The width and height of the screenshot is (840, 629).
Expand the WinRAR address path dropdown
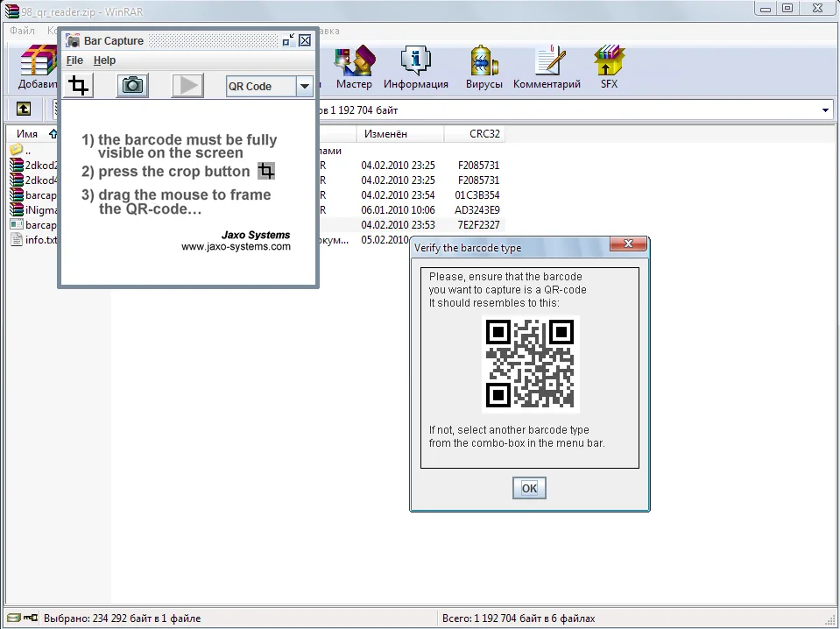coord(825,110)
